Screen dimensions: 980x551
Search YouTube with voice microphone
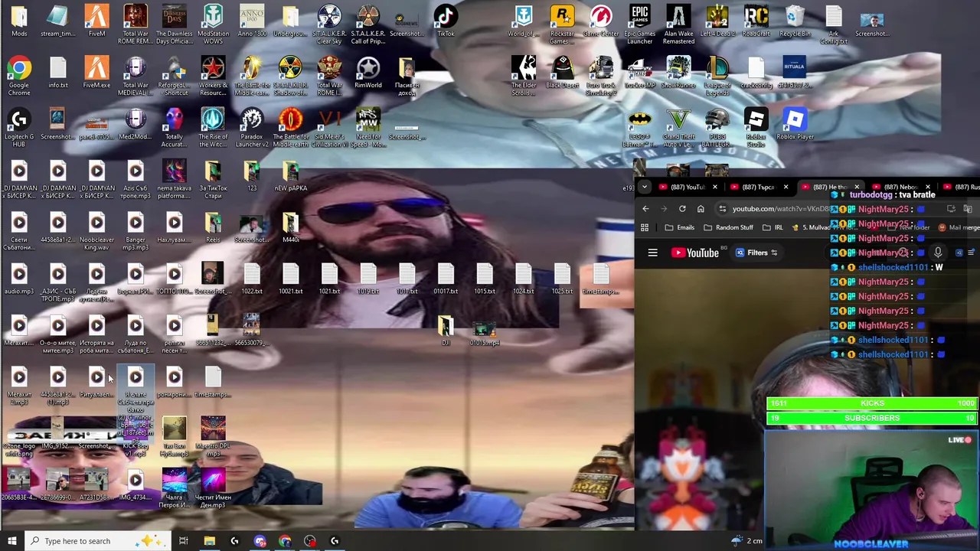click(938, 253)
